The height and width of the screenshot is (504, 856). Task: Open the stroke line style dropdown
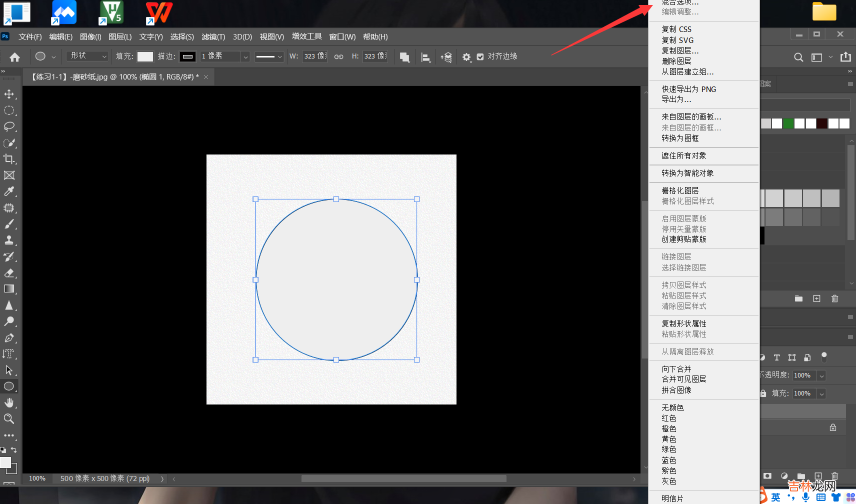269,56
